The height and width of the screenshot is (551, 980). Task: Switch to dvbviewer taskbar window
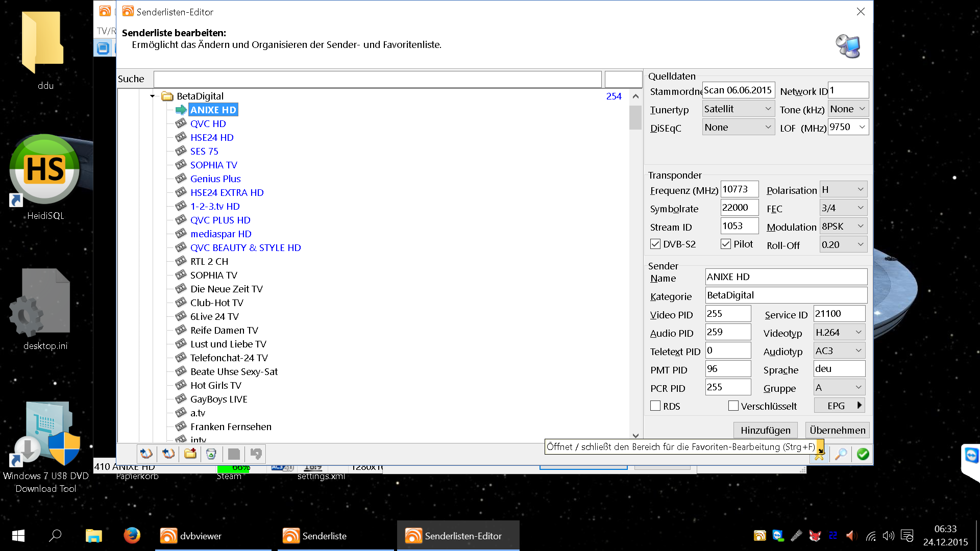[213, 536]
